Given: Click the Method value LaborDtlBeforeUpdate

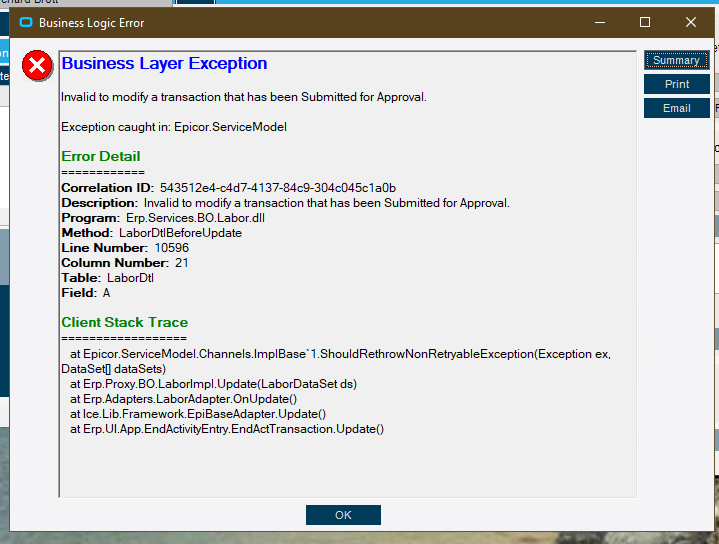Looking at the screenshot, I should coord(180,233).
